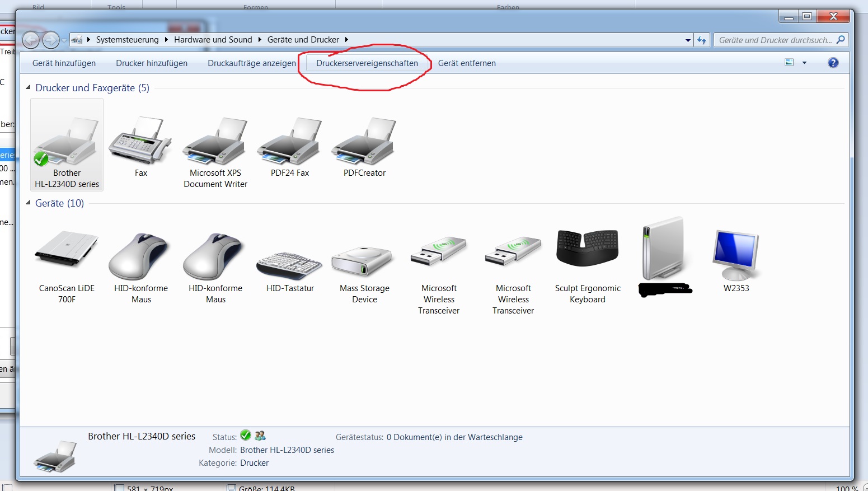Open the view options dropdown arrow
868x491 pixels.
point(804,63)
